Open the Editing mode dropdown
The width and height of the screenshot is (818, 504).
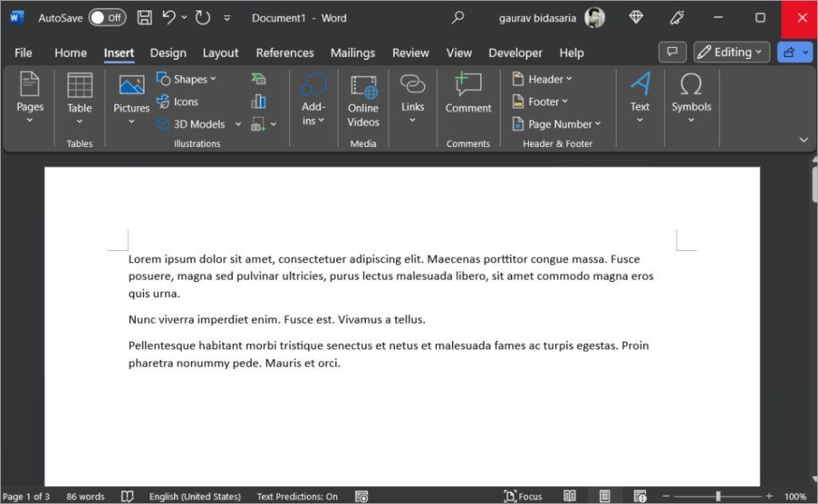732,52
